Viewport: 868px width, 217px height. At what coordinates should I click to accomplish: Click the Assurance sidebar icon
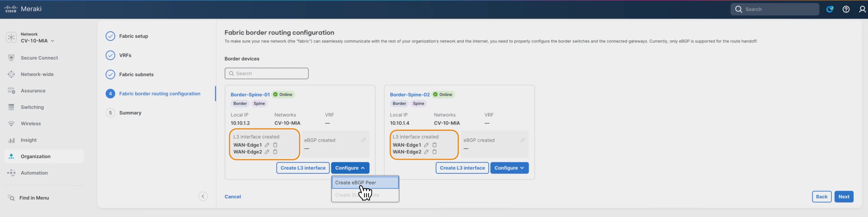[x=11, y=91]
